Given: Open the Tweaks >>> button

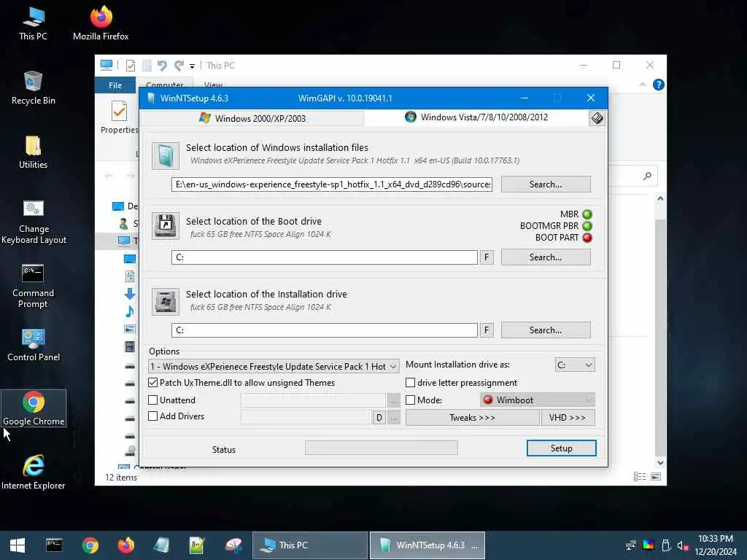Looking at the screenshot, I should tap(472, 418).
